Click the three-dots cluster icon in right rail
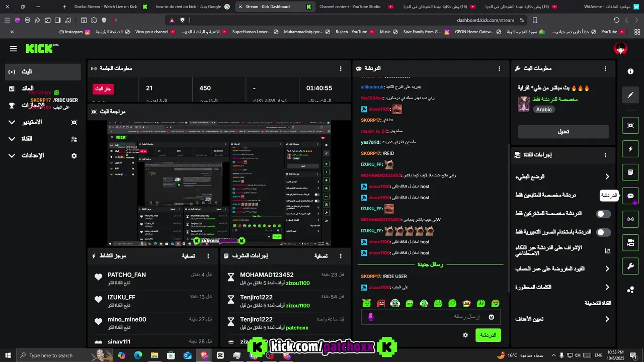 630,290
